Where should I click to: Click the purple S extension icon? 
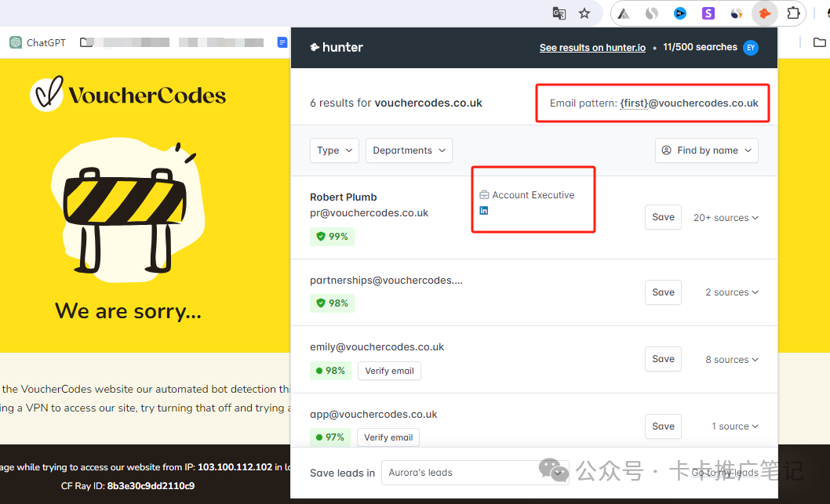708,14
